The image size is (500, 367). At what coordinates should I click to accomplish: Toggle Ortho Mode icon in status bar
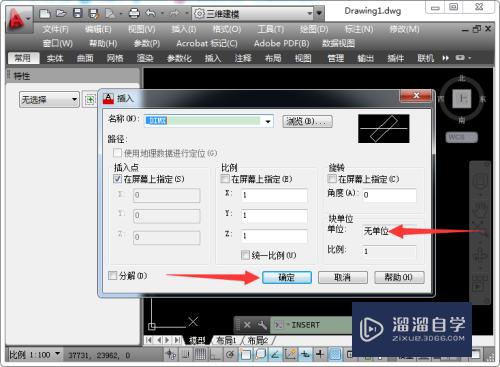point(215,354)
